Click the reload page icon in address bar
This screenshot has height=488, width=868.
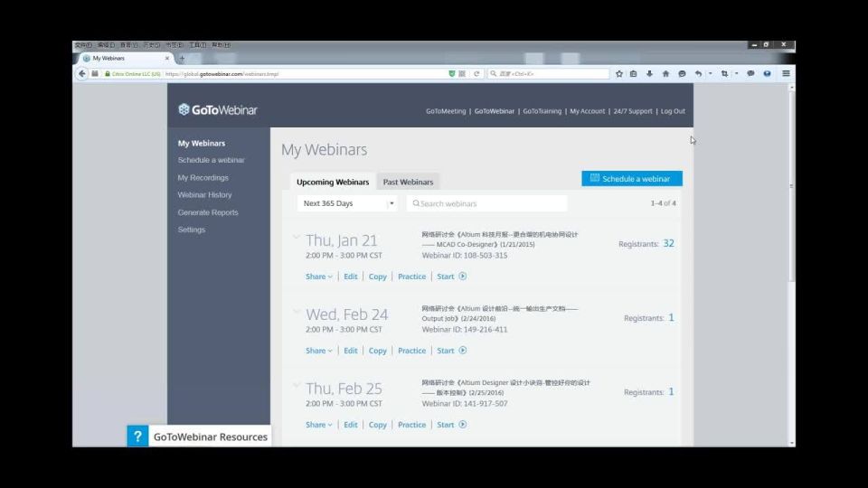point(476,73)
